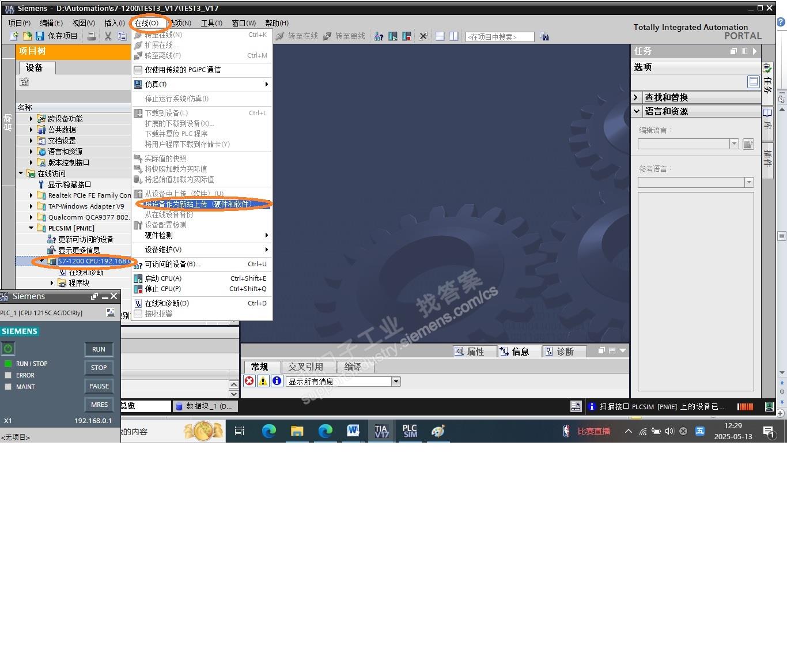Click the MRES button in PLCSIM
787x672 pixels.
[99, 405]
